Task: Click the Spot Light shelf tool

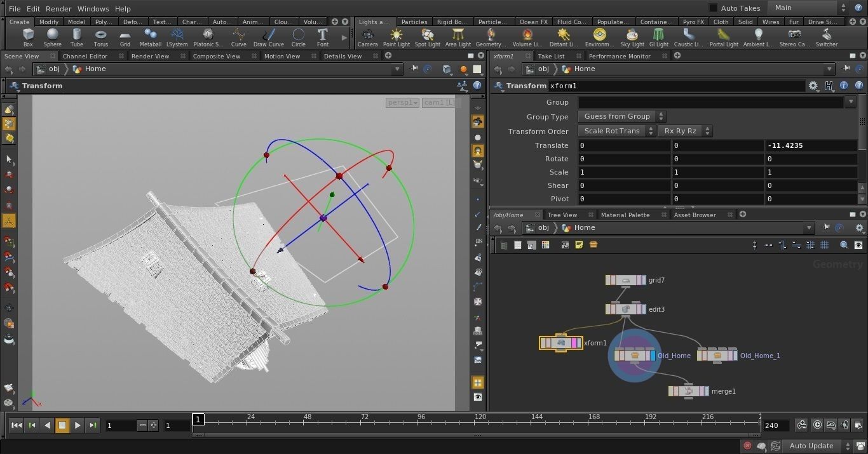Action: [428, 37]
